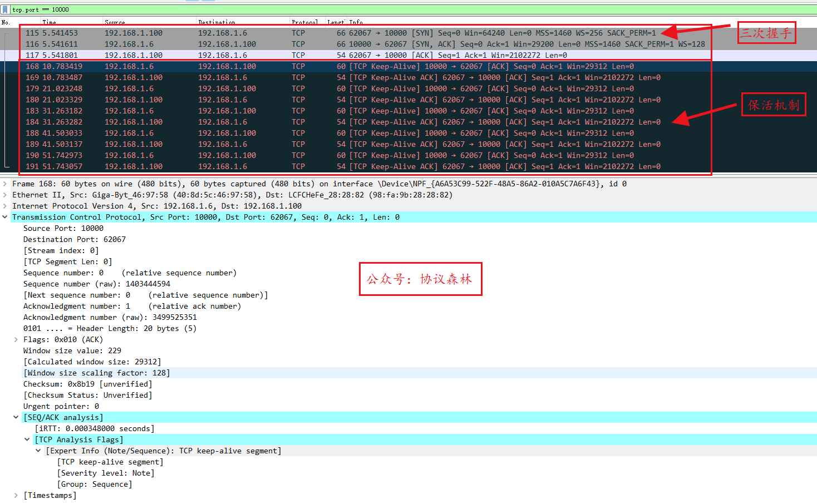Select the [TCP Segment Len: 0] field
The width and height of the screenshot is (817, 504).
[x=68, y=261]
